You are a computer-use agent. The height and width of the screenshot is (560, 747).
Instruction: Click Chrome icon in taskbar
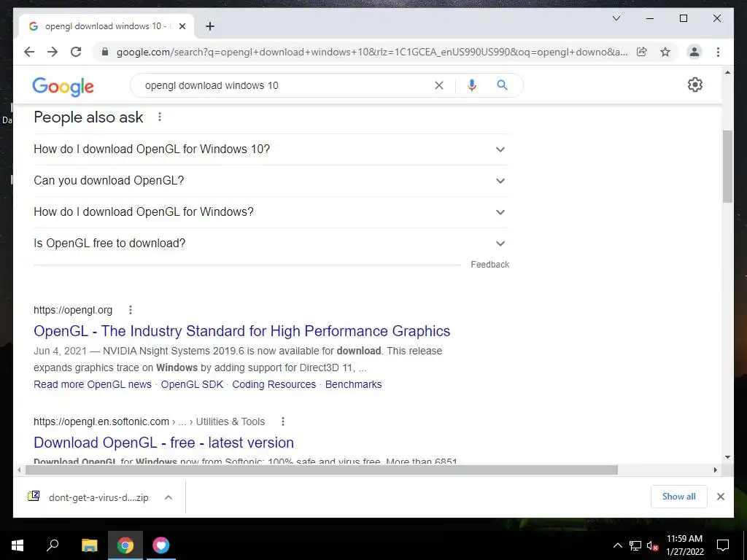point(125,545)
